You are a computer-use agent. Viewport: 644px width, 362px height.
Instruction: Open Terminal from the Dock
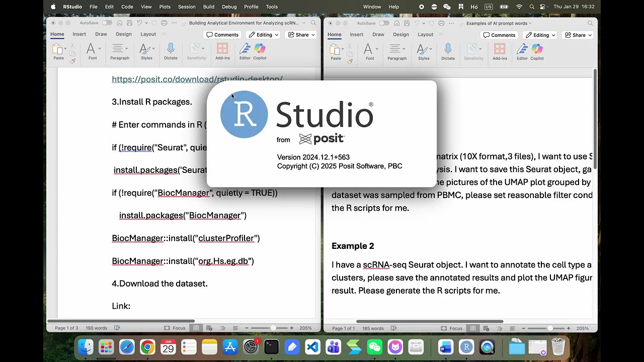point(272,347)
